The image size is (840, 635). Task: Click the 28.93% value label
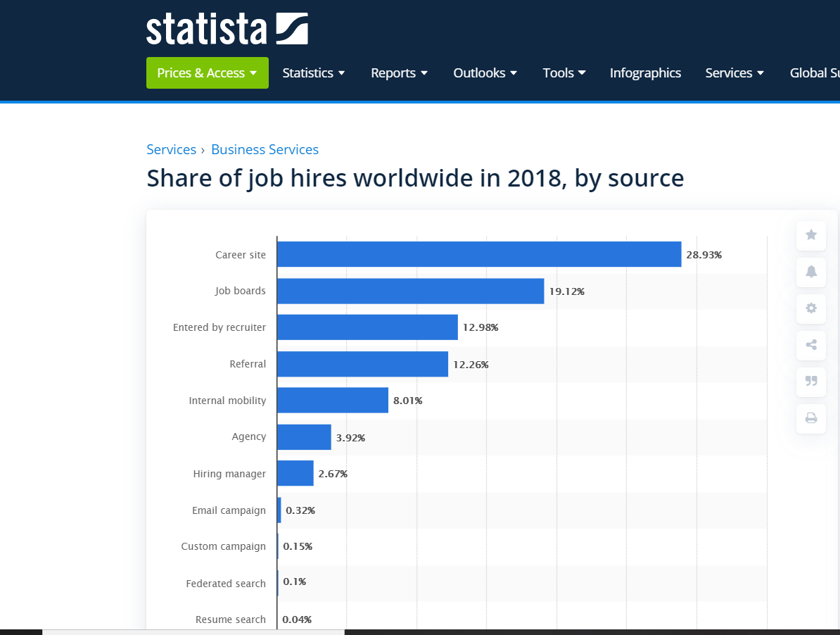coord(704,255)
